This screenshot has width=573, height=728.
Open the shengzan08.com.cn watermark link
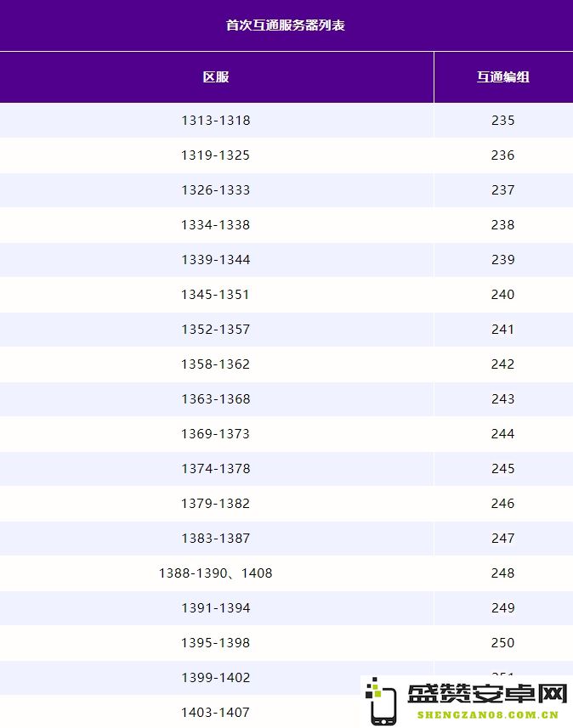coord(487,715)
